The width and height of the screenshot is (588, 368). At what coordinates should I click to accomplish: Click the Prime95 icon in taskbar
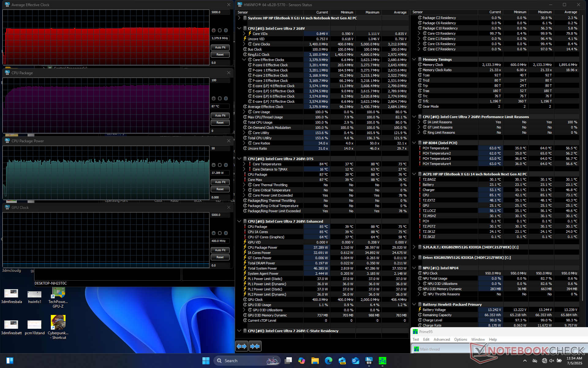tap(382, 361)
